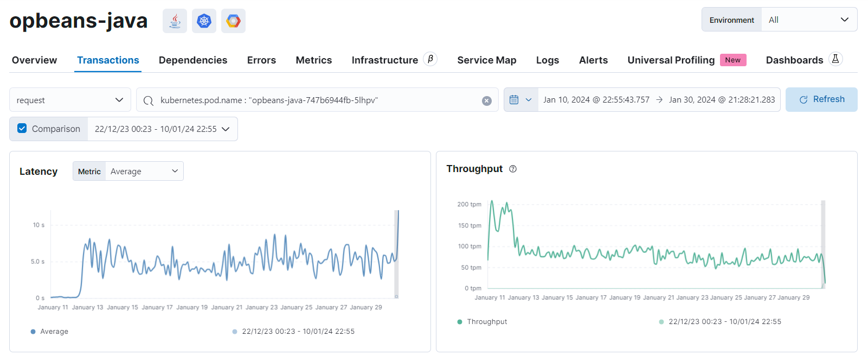Viewport: 868px width, 355px height.
Task: Click the Google Cloud provider icon
Action: click(233, 21)
